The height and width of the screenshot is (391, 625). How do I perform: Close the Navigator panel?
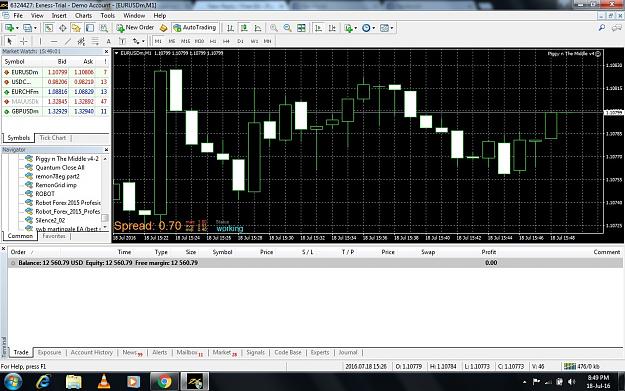106,150
